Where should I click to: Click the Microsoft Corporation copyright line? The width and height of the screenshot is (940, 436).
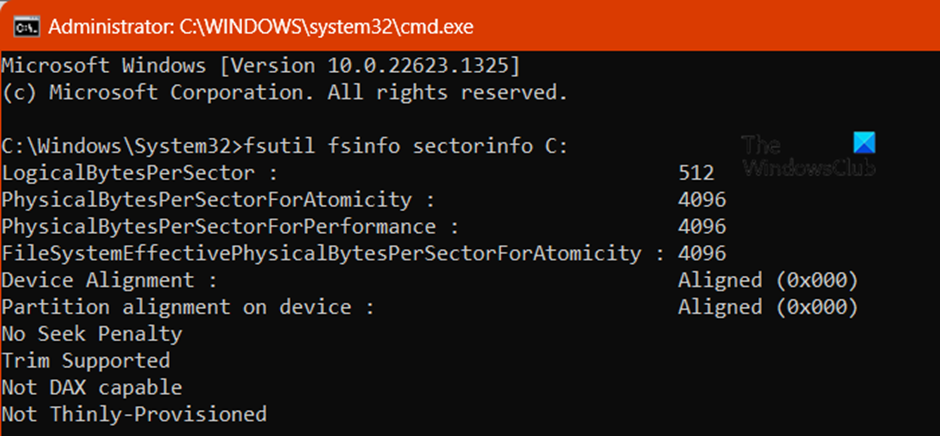284,92
